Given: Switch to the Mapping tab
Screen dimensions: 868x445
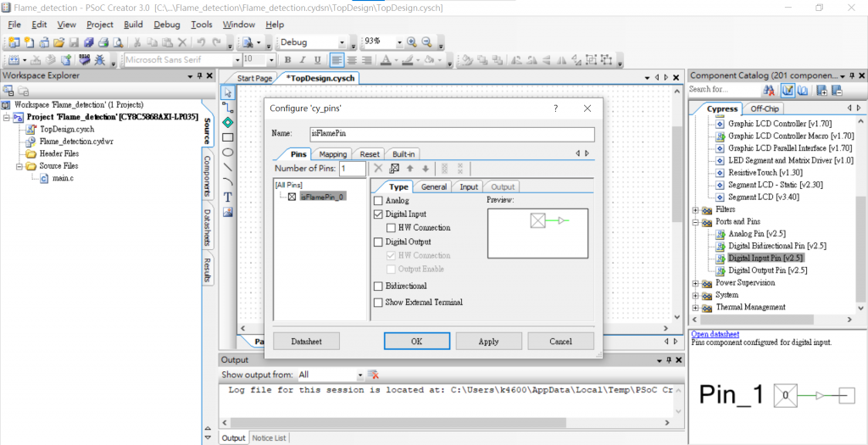Looking at the screenshot, I should [332, 154].
